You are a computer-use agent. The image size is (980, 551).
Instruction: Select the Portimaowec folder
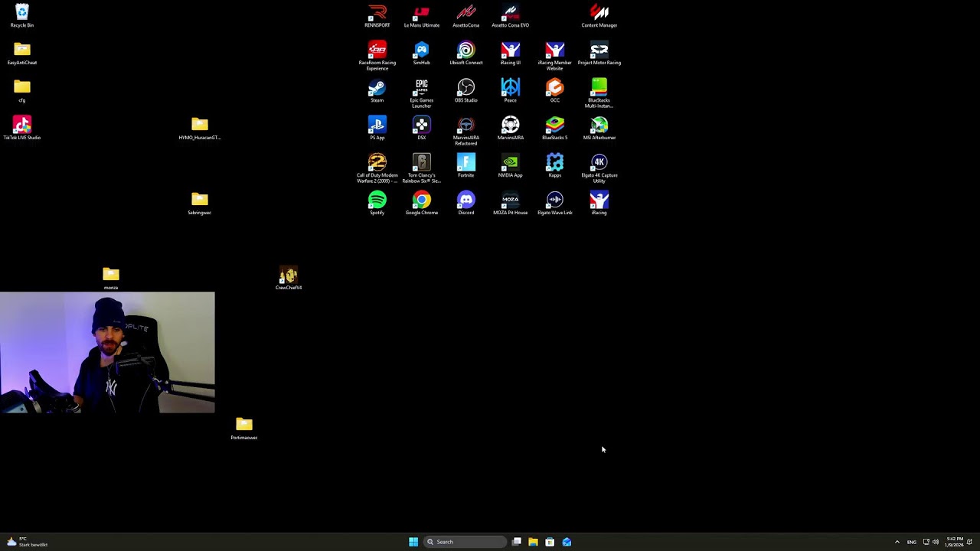(x=243, y=428)
